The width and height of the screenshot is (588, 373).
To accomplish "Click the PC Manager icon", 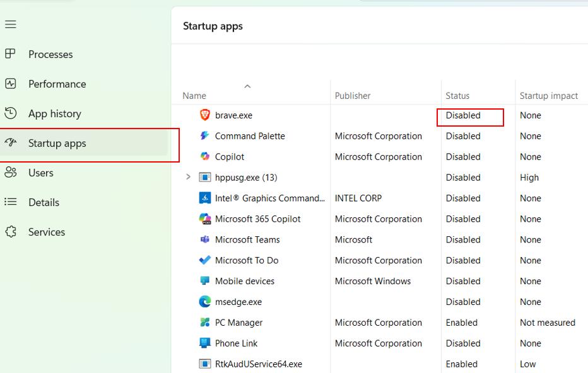I will pyautogui.click(x=205, y=322).
